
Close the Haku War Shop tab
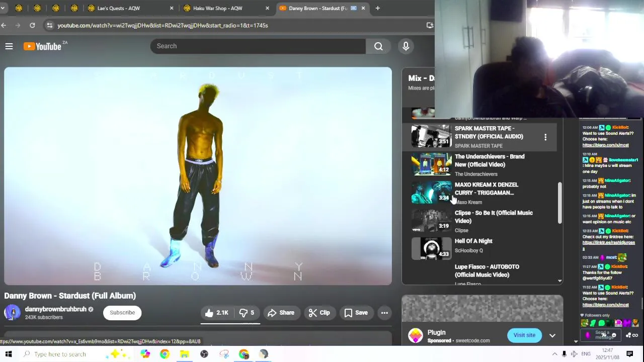(267, 8)
